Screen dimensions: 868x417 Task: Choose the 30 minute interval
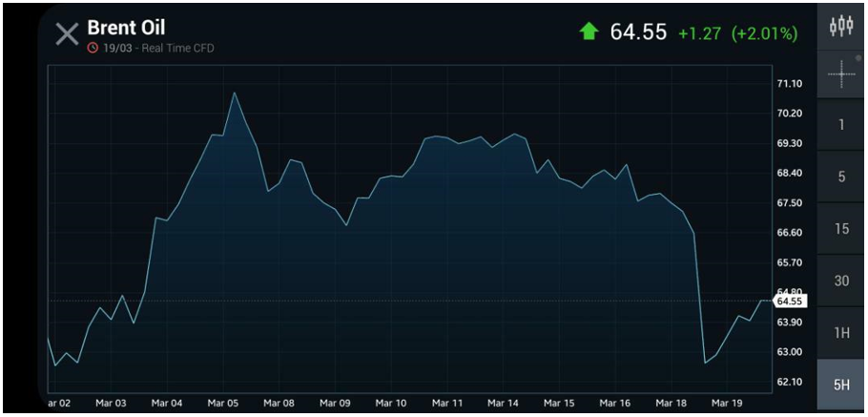[x=841, y=281]
